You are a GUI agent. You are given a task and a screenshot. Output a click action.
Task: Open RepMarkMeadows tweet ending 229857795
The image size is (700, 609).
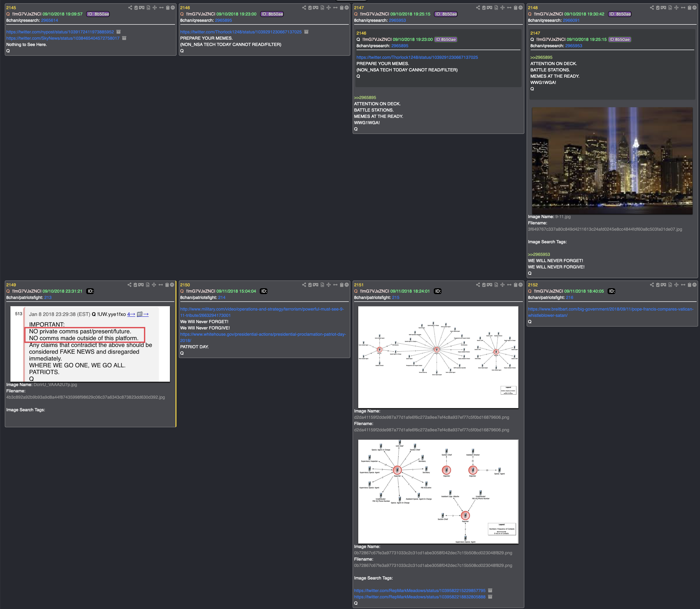(x=420, y=591)
